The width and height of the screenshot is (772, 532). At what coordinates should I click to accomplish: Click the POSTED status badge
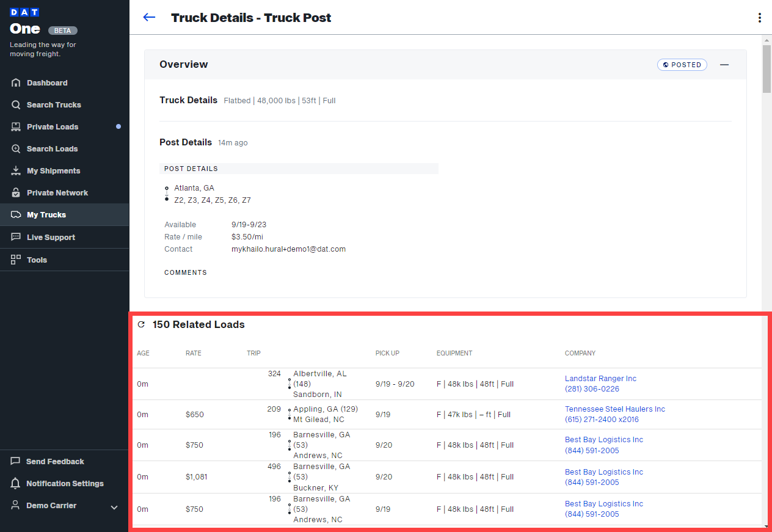click(x=682, y=64)
